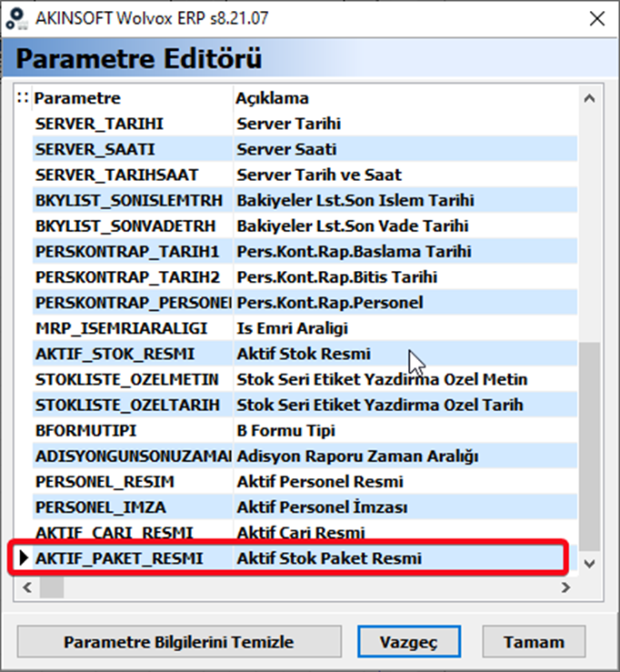This screenshot has height=672, width=620.
Task: Click the 'Aktif Personel İmzası' description
Action: click(322, 507)
